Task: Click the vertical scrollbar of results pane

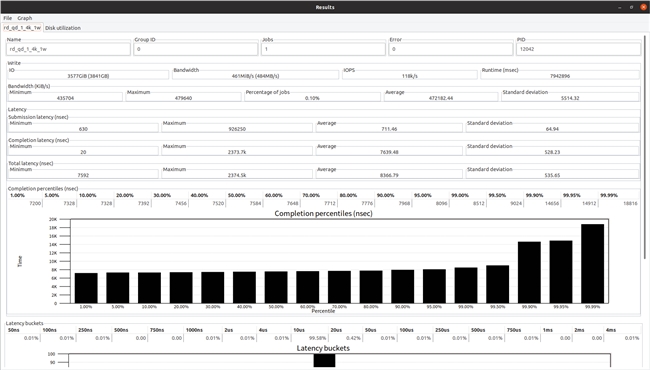Action: pyautogui.click(x=645, y=147)
